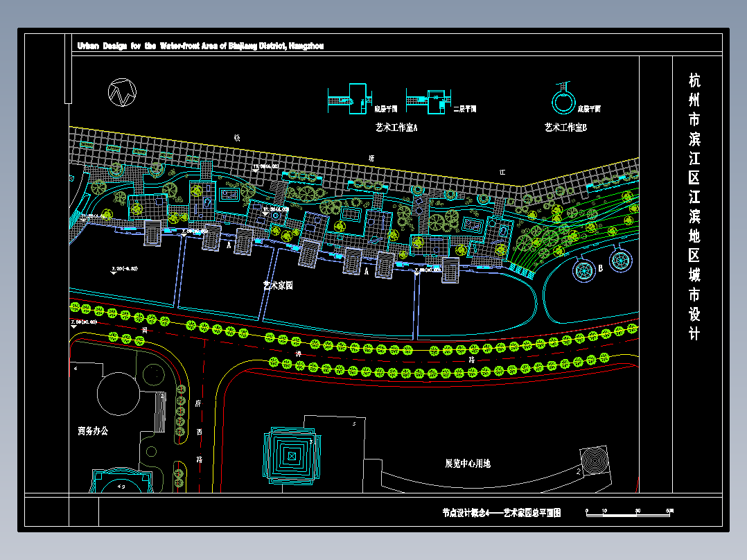747x560 pixels.
Task: Select the concentric circle feature near the exhibition center
Action: point(595,460)
